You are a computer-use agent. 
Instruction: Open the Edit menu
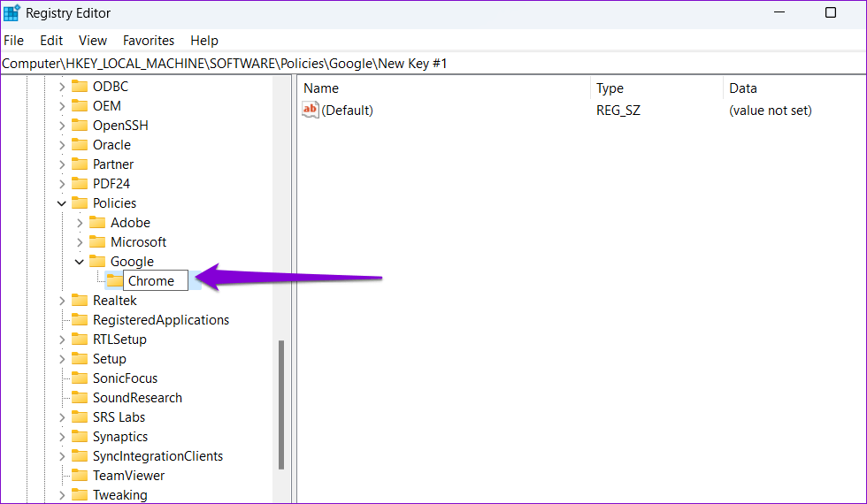[x=51, y=41]
